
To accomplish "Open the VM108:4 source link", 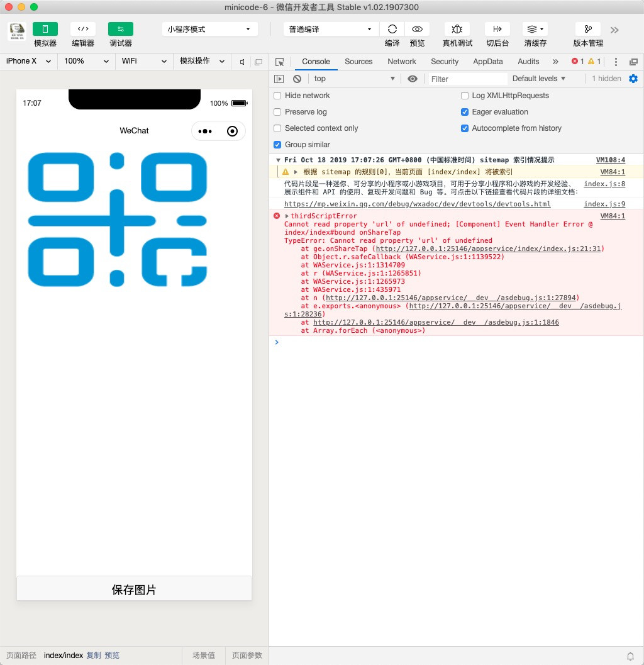I will pyautogui.click(x=611, y=160).
